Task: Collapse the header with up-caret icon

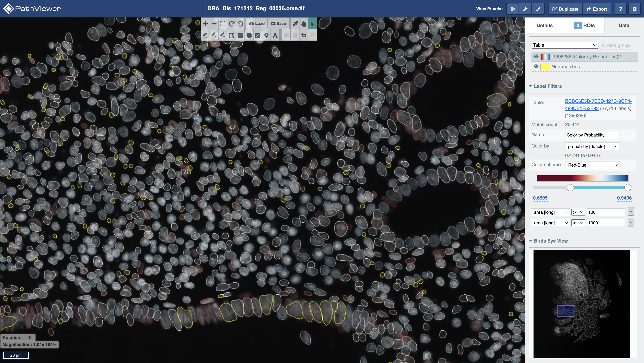Action: [634, 9]
